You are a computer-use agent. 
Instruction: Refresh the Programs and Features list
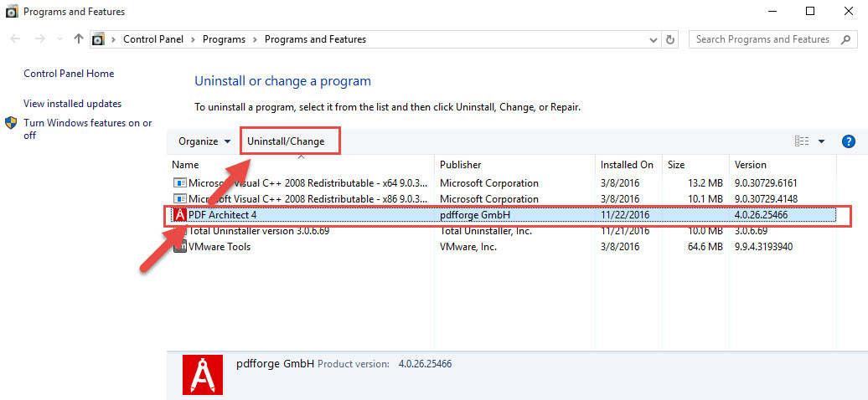click(670, 39)
